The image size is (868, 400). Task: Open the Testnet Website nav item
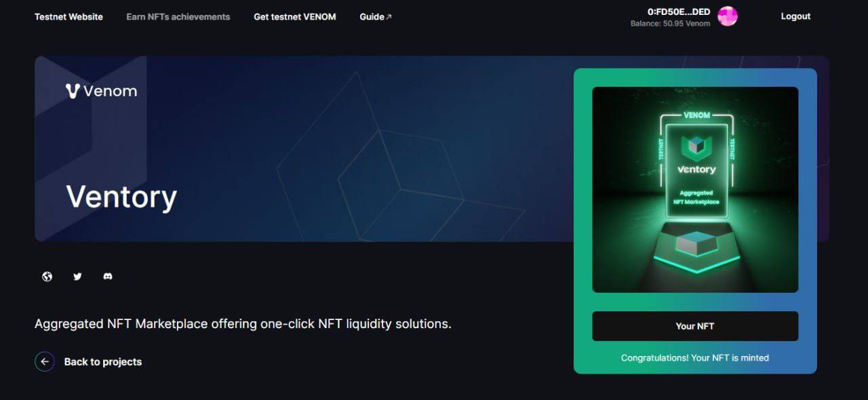(x=68, y=16)
